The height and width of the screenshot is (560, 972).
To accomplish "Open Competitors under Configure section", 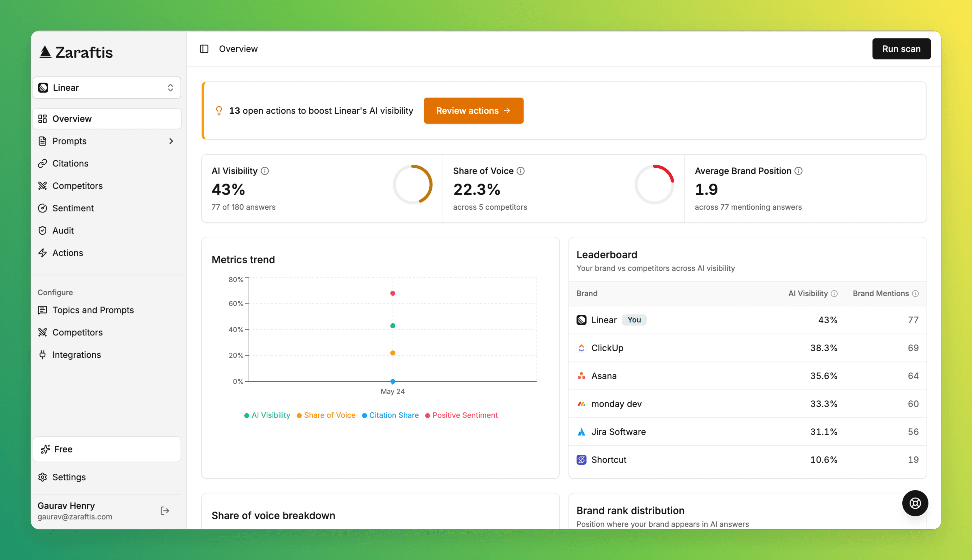I will point(107,332).
